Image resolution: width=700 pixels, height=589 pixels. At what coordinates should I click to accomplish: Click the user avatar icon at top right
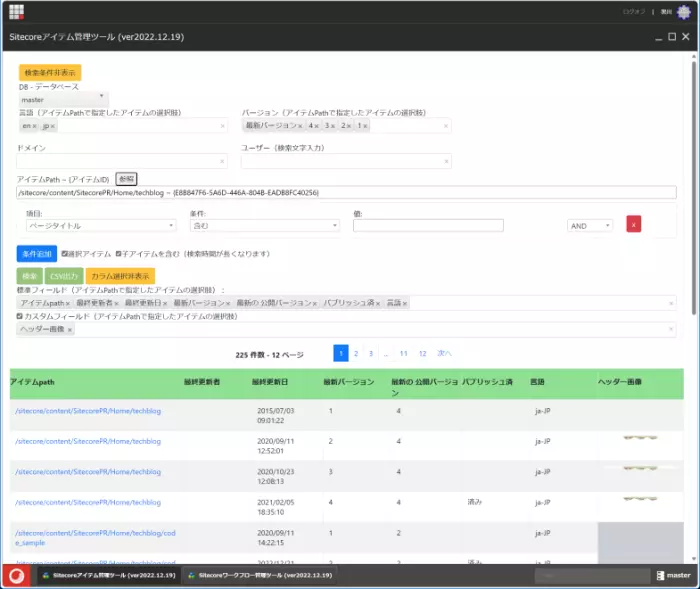coord(683,12)
